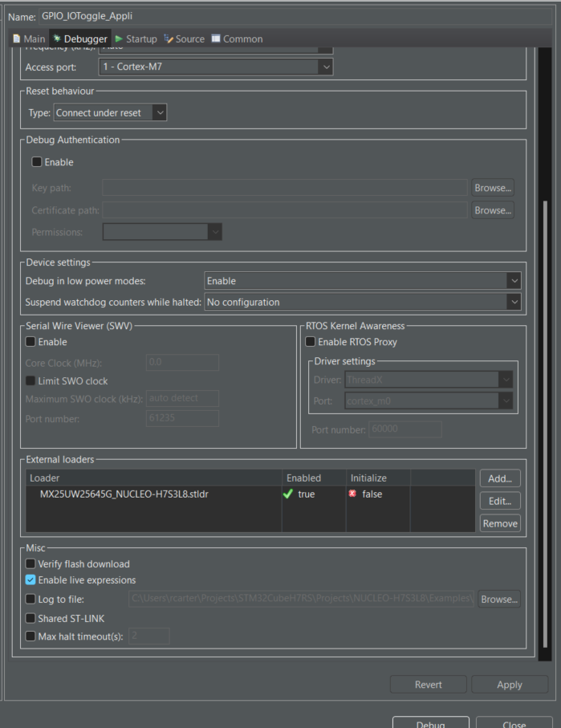The width and height of the screenshot is (561, 728).
Task: Click the Loader column header
Action: [x=154, y=478]
